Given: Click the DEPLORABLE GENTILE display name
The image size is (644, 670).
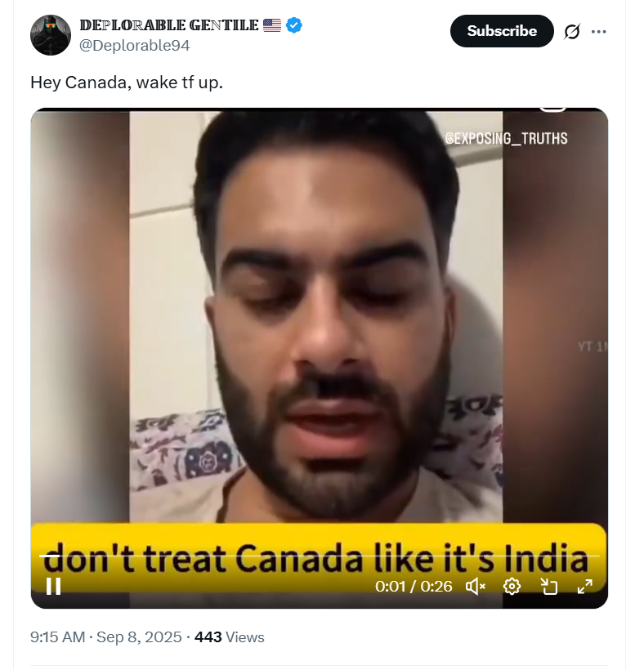Looking at the screenshot, I should (169, 25).
